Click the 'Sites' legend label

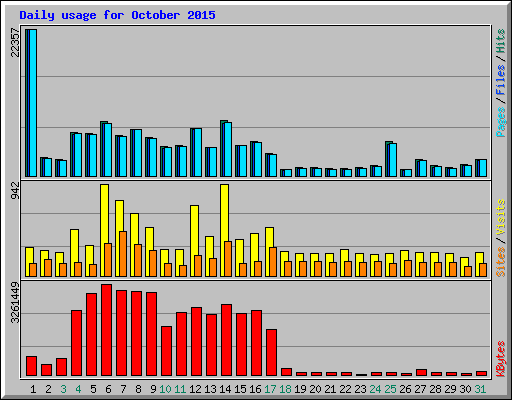(x=501, y=262)
